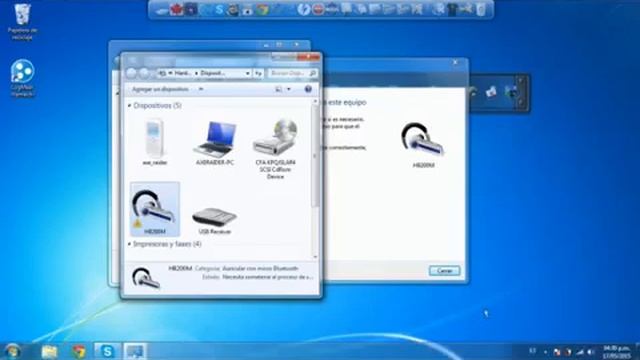The width and height of the screenshot is (640, 360).
Task: Click red maple leaf icon in top dock
Action: [177, 9]
